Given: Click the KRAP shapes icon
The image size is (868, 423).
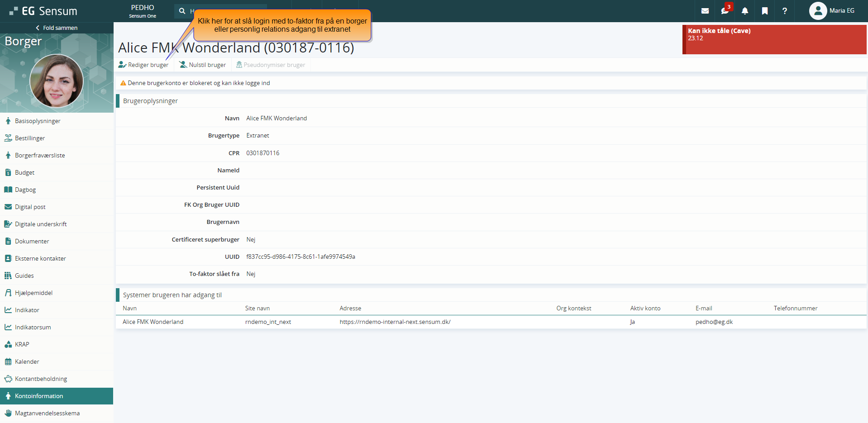Looking at the screenshot, I should 8,344.
